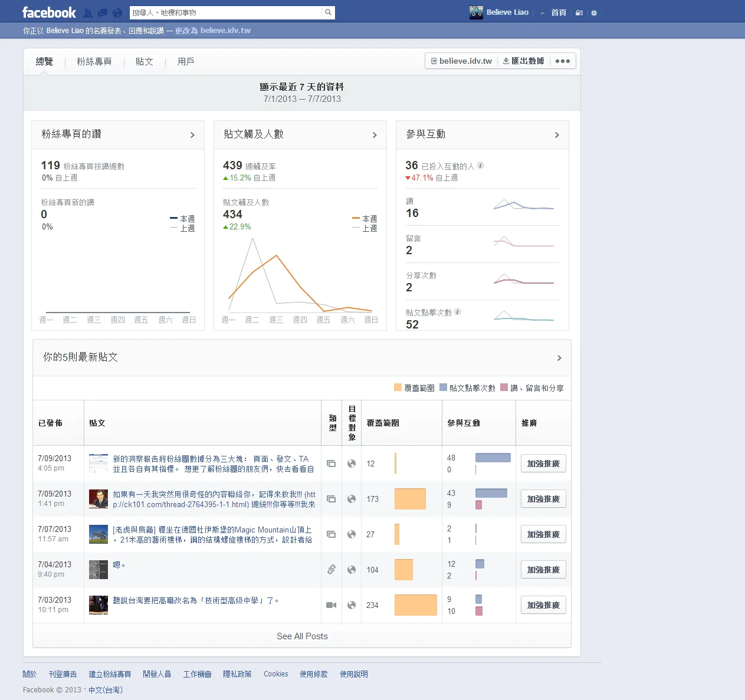Click the audience globe for the 7/07/2013 post

[x=352, y=534]
